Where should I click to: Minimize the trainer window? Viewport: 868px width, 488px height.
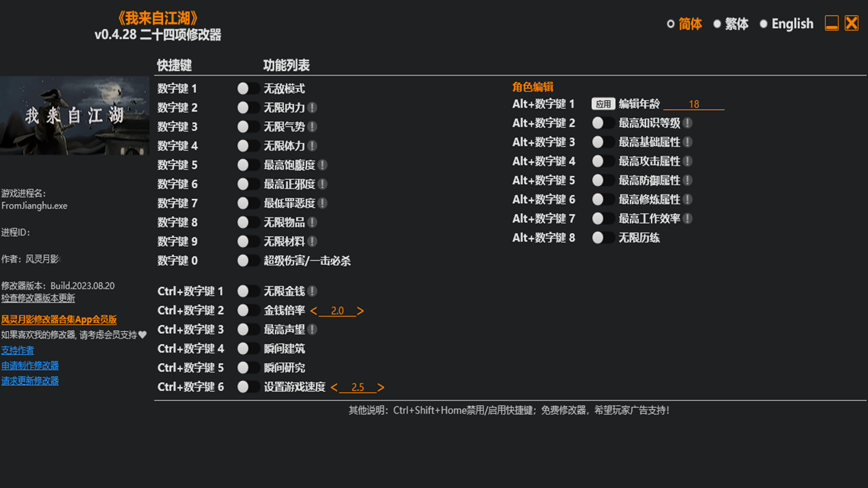[x=831, y=23]
